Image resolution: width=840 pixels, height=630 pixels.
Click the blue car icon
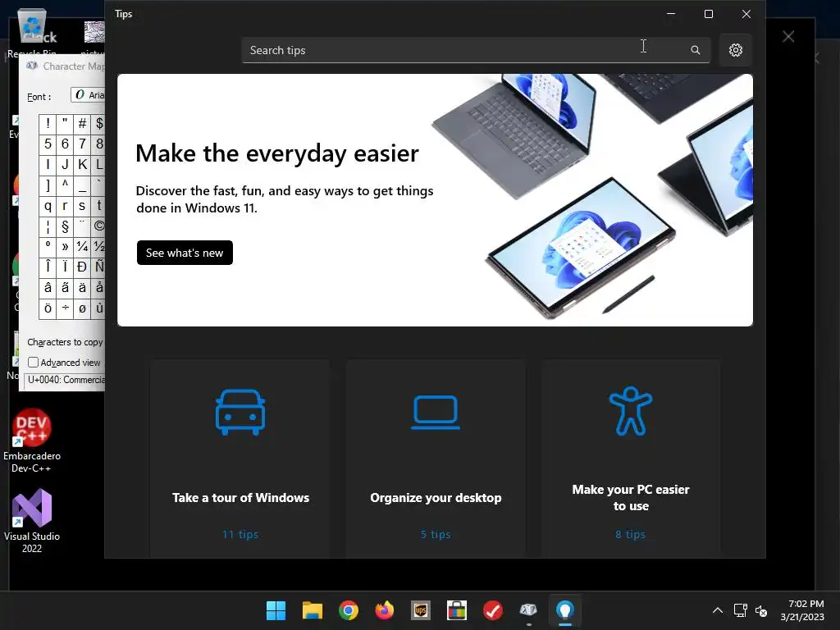[x=240, y=412]
